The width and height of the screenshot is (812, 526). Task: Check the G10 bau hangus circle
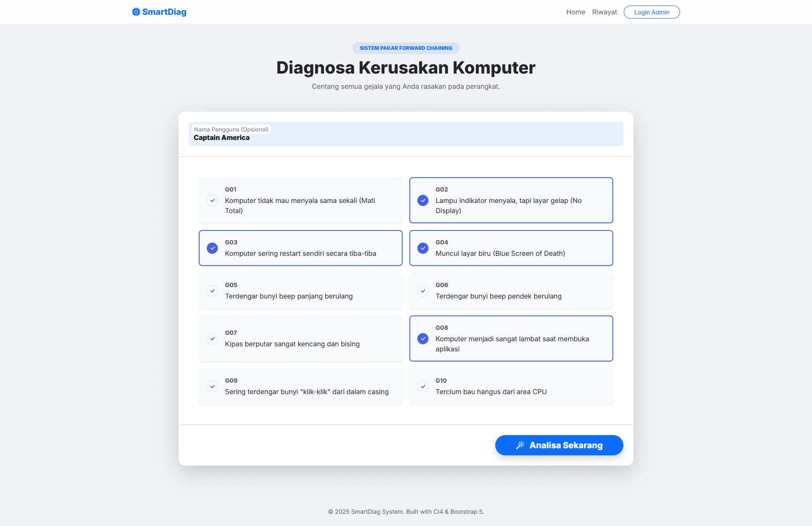[423, 386]
